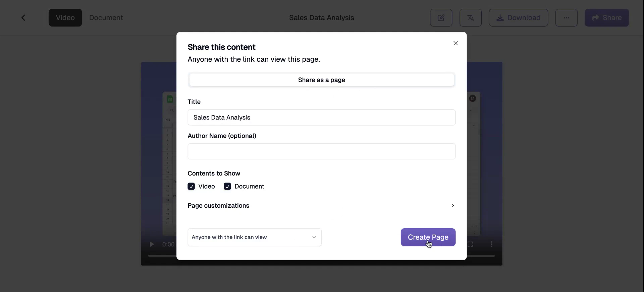
Task: Open the more options ellipsis menu
Action: [567, 17]
